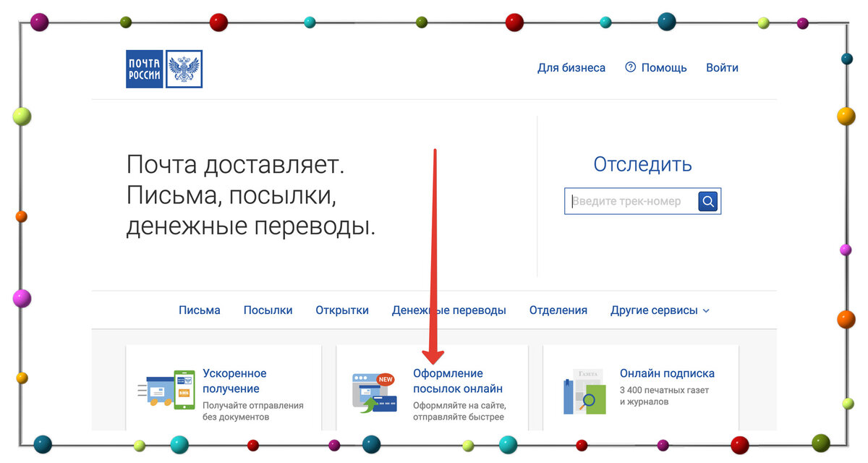Open the Посылки section
The height and width of the screenshot is (463, 868).
(x=268, y=310)
